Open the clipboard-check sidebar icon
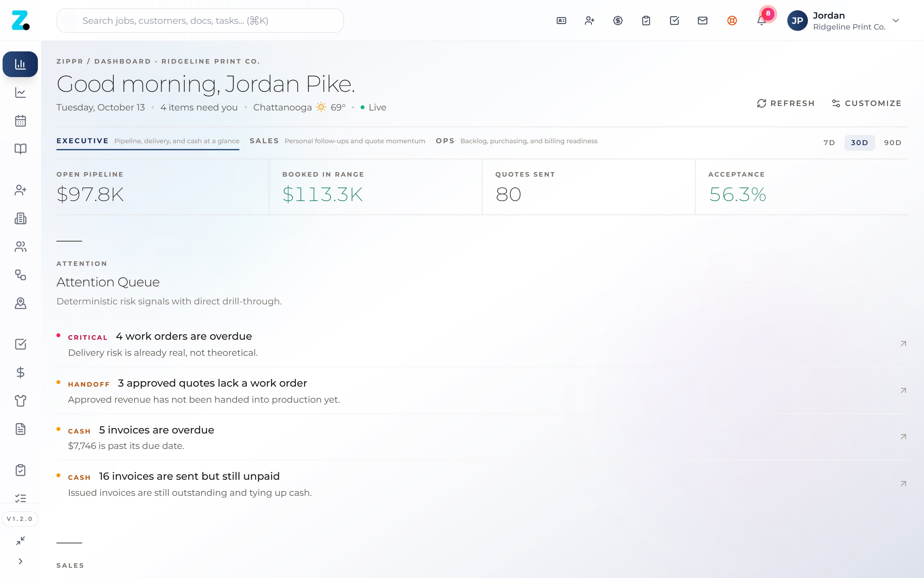The width and height of the screenshot is (924, 578). (20, 470)
